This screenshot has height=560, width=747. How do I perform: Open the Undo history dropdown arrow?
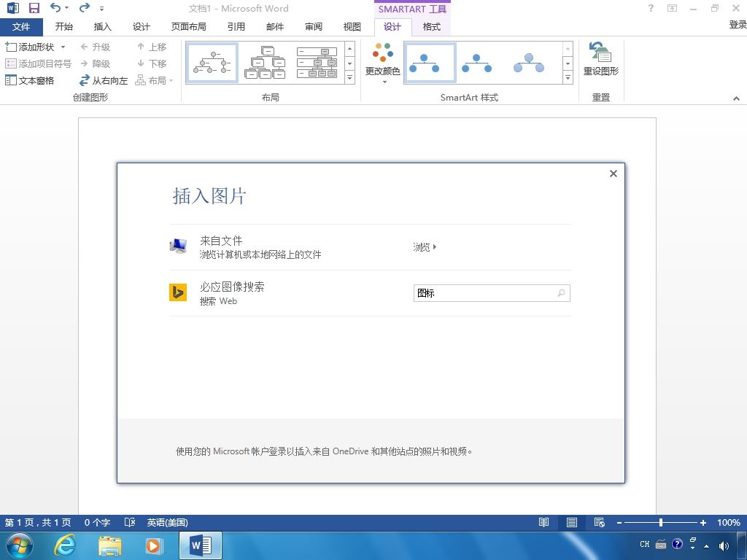click(x=66, y=8)
